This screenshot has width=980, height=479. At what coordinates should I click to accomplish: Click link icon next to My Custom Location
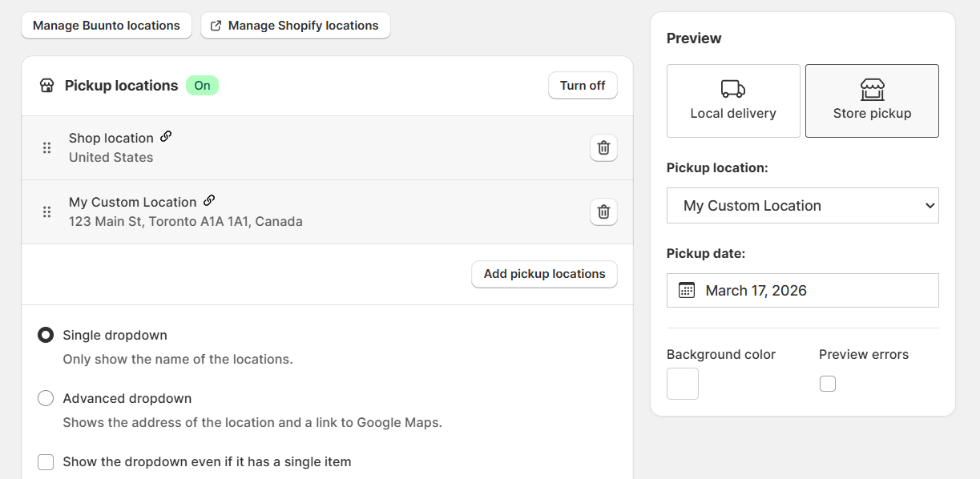pyautogui.click(x=209, y=201)
